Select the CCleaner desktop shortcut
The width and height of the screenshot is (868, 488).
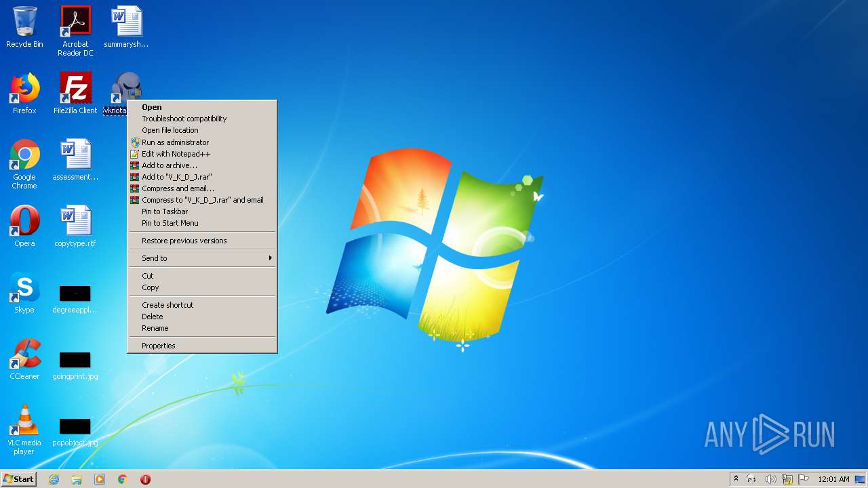click(24, 359)
